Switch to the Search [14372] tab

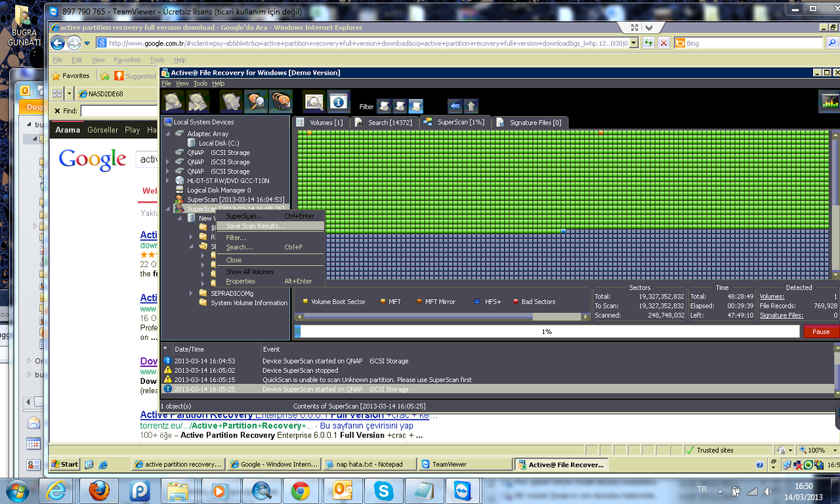[383, 122]
